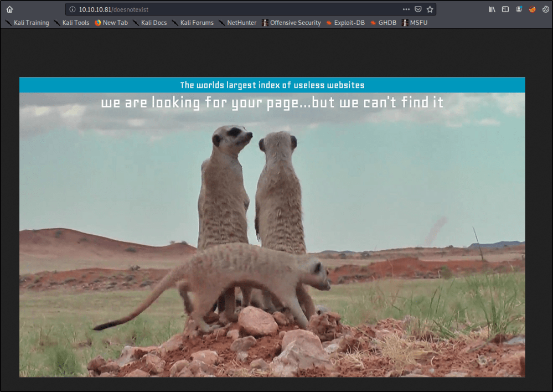553x392 pixels.
Task: Click the Home icon in toolbar
Action: point(9,9)
